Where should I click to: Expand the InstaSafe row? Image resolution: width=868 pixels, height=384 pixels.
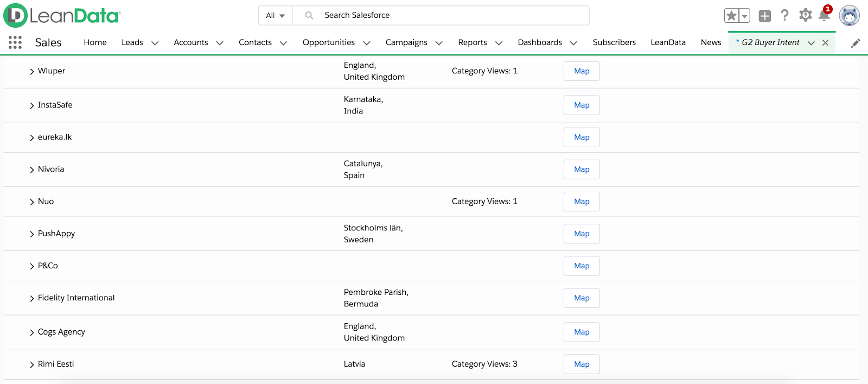(x=32, y=105)
